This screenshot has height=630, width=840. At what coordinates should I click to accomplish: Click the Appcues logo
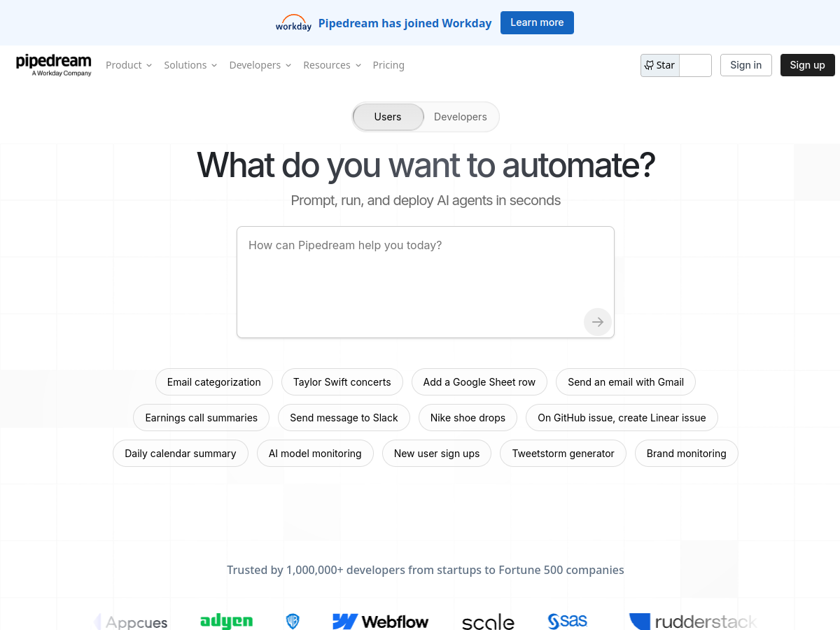132,622
